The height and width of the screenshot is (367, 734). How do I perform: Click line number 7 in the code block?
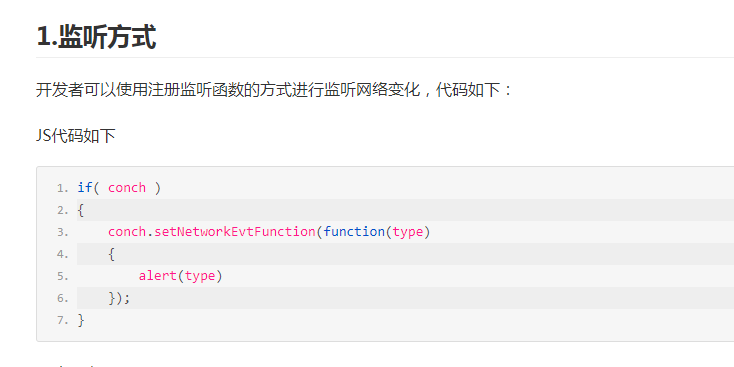pyautogui.click(x=63, y=320)
